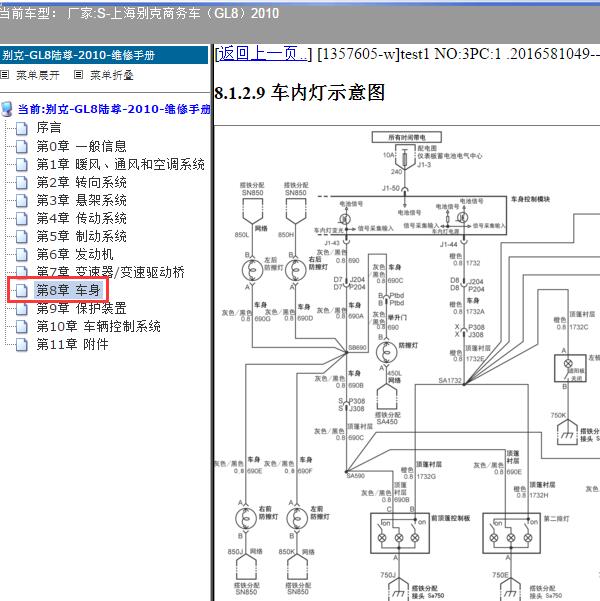Screen dimensions: 600x601
Task: Select 第8章 车身 chapter
Action: (x=68, y=291)
